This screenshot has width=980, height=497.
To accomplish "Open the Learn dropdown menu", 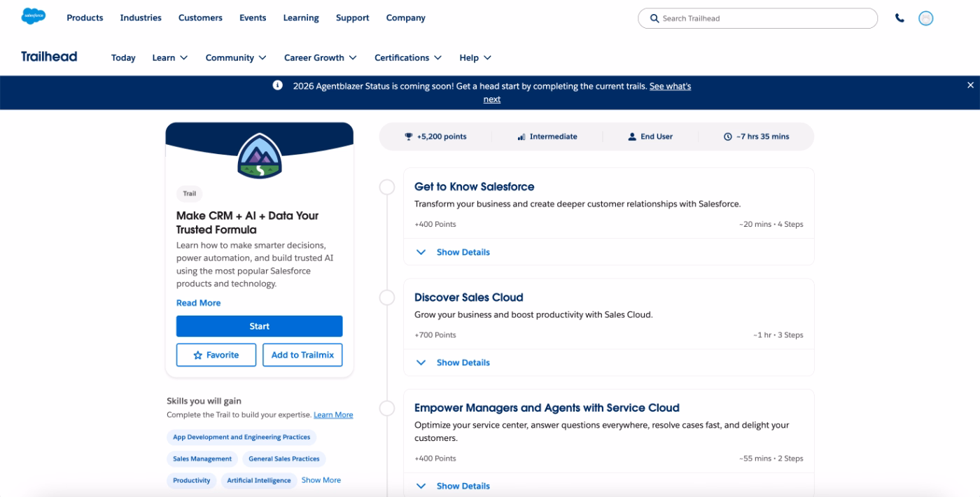I will click(x=170, y=57).
